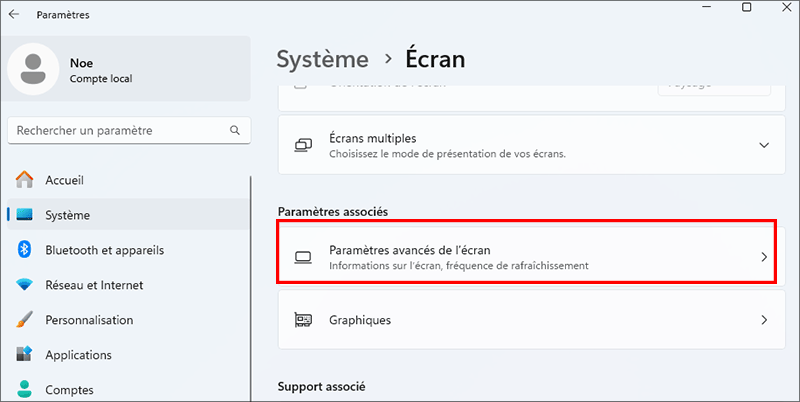Click the Applications icon in sidebar
Screen dimensions: 800x402
pos(25,355)
